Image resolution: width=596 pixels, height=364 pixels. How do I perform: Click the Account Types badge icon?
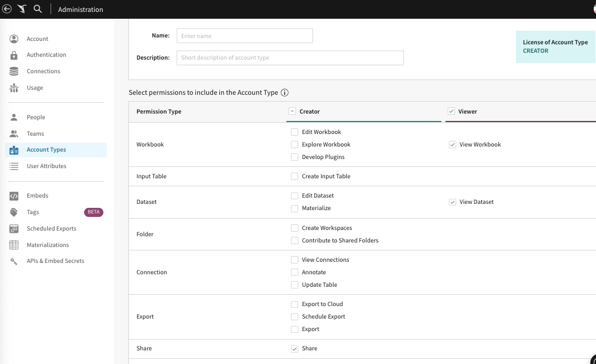pos(14,150)
